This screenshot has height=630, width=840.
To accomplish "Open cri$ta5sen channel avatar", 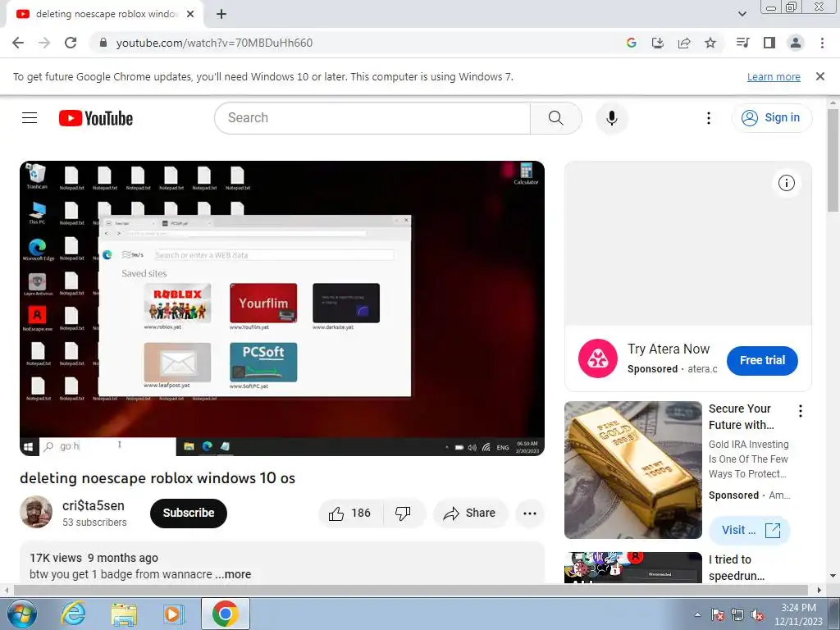I will point(36,512).
